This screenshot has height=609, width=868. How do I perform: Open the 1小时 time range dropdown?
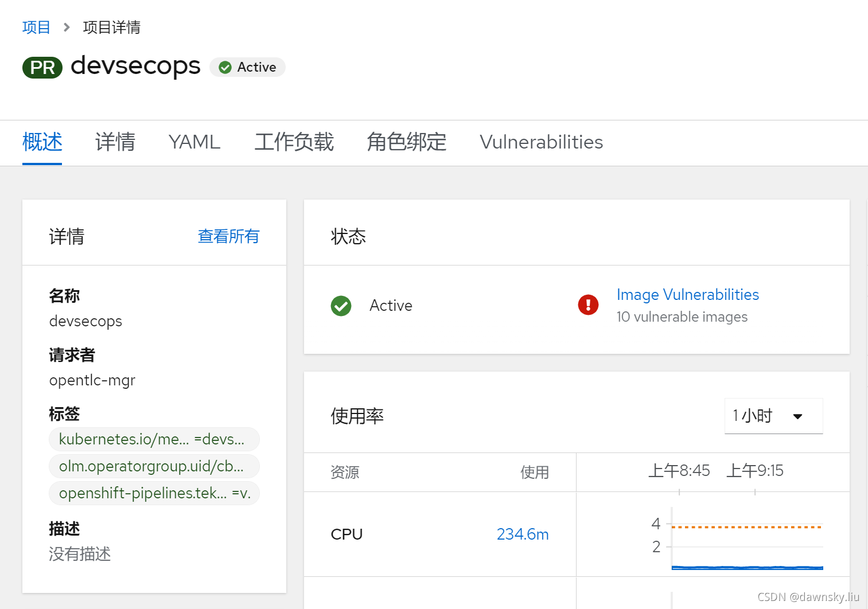click(x=773, y=416)
